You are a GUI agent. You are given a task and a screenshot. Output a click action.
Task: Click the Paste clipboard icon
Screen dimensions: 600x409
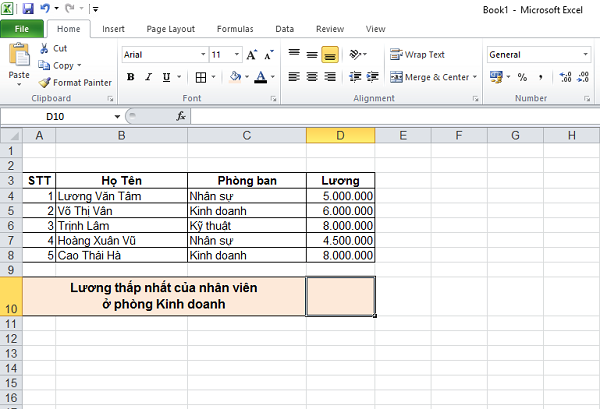[x=19, y=55]
